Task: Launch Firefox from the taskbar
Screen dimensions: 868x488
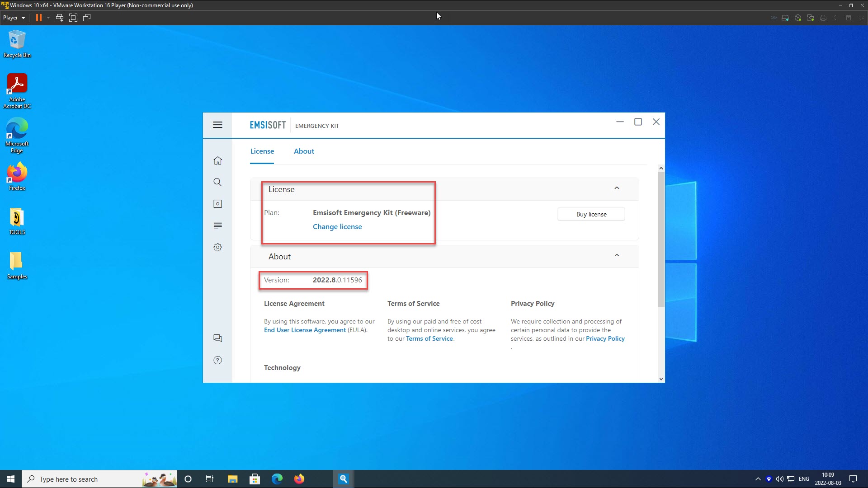Action: point(299,479)
